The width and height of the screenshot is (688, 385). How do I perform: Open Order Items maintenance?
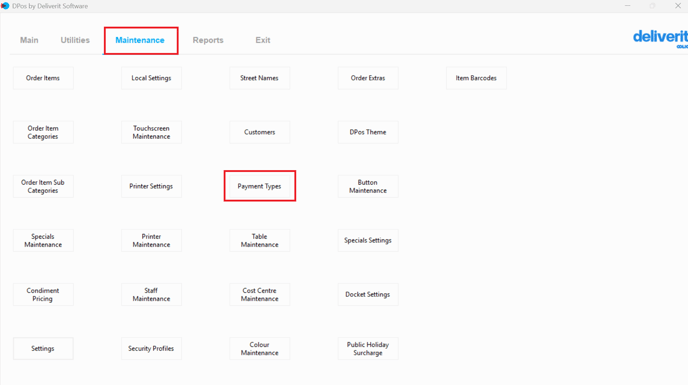point(43,78)
